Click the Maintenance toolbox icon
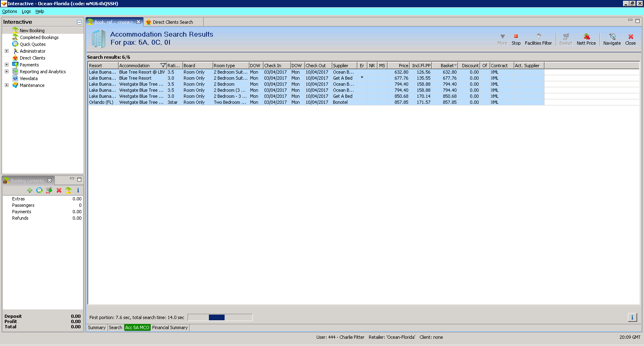Image resolution: width=644 pixels, height=346 pixels. click(15, 85)
